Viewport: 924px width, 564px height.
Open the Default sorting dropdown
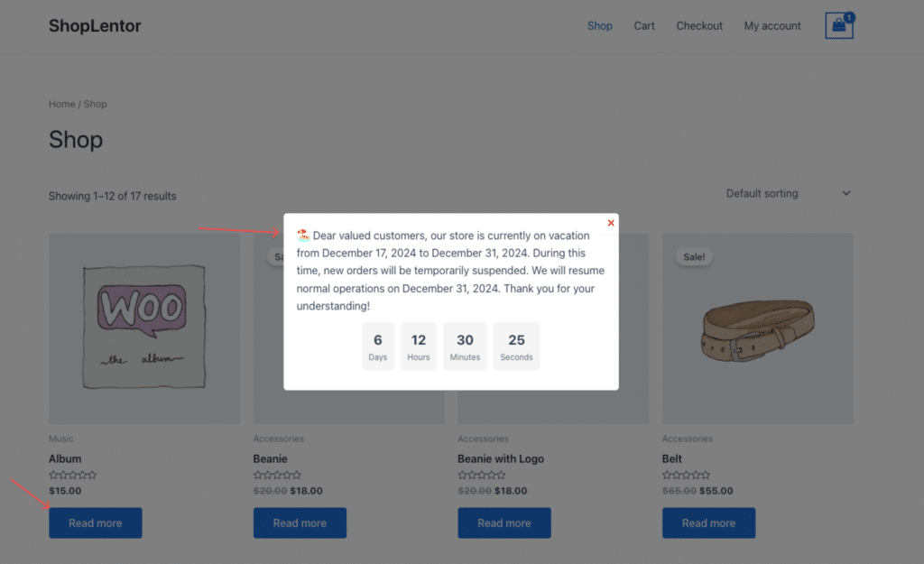788,193
